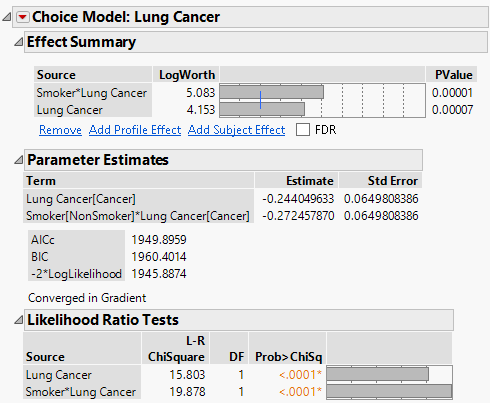Click the estimate -0.272457870
This screenshot has height=403, width=490.
coord(298,216)
